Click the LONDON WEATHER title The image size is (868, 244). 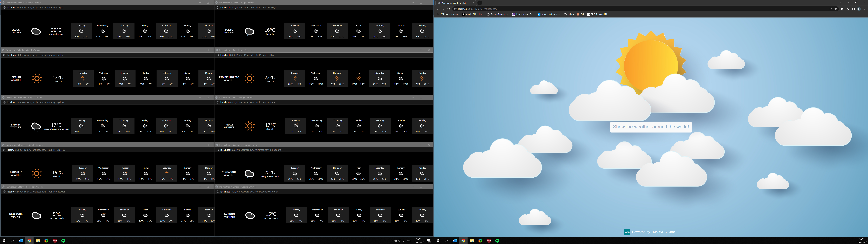[229, 215]
